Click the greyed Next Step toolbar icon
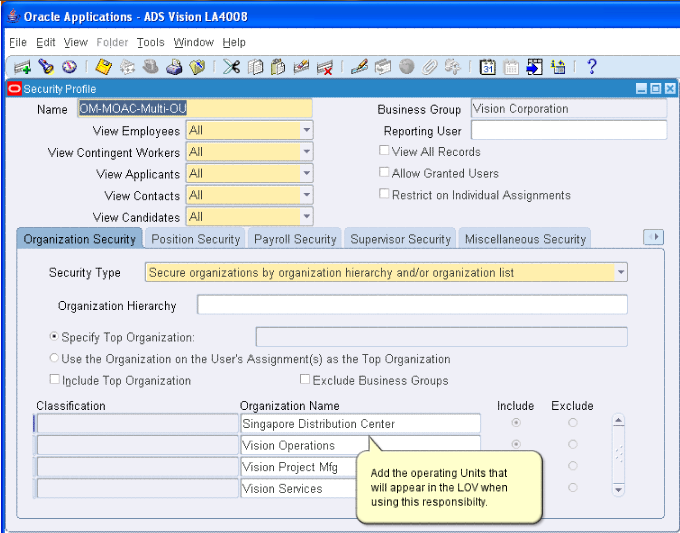Image resolution: width=680 pixels, height=533 pixels. tap(127, 67)
